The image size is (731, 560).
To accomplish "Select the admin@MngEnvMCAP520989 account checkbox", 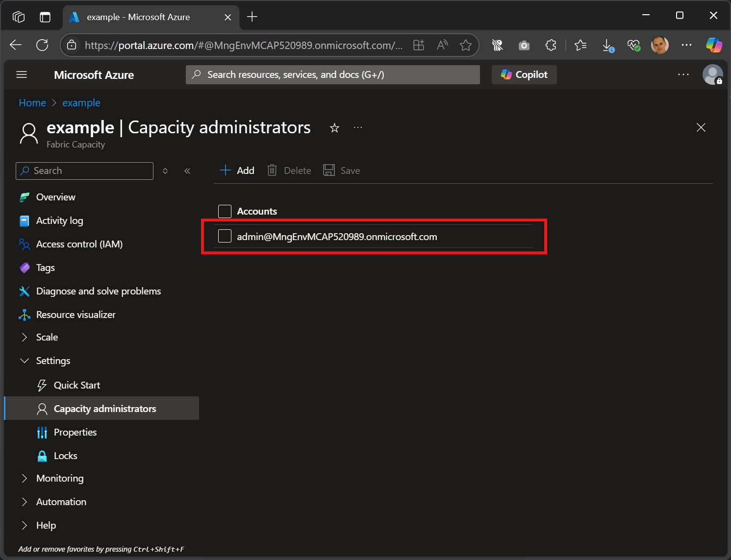I will coord(225,236).
